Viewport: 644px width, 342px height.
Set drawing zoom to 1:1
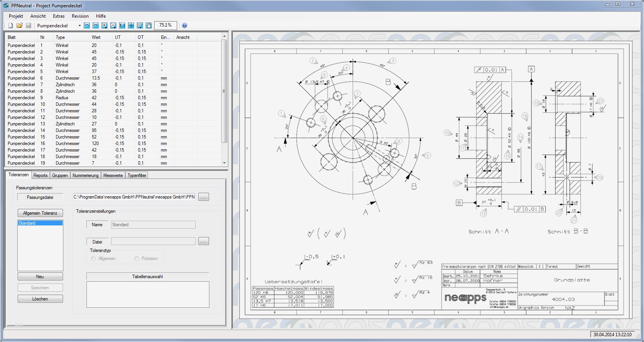[122, 25]
